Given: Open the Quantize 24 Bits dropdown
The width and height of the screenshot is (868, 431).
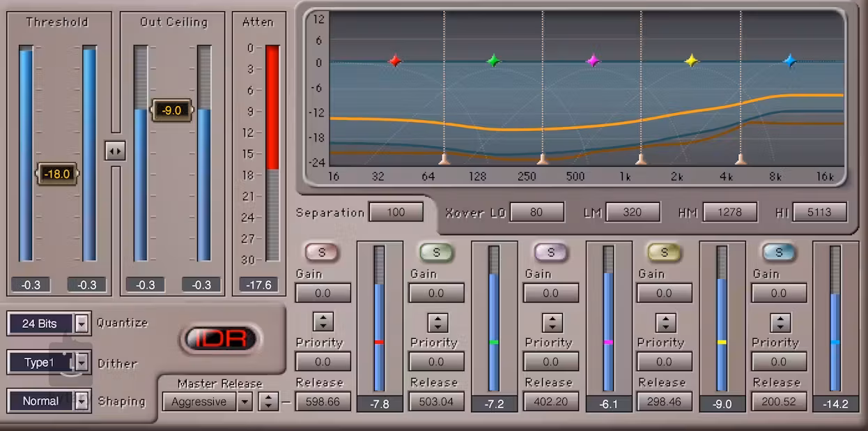Looking at the screenshot, I should tap(82, 324).
